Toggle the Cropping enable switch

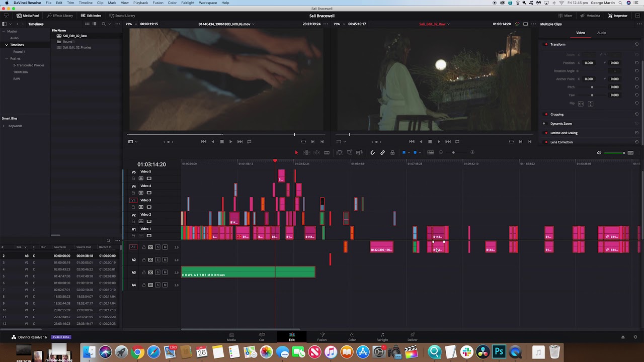[546, 115]
